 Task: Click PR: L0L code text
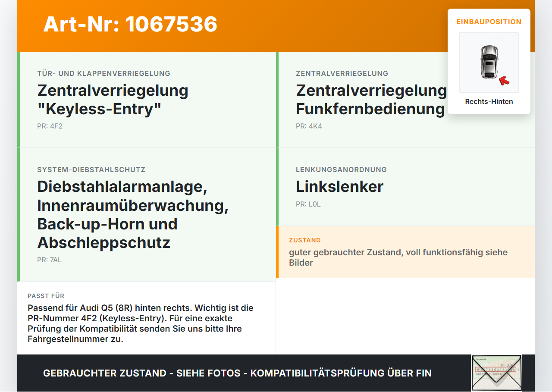(308, 204)
